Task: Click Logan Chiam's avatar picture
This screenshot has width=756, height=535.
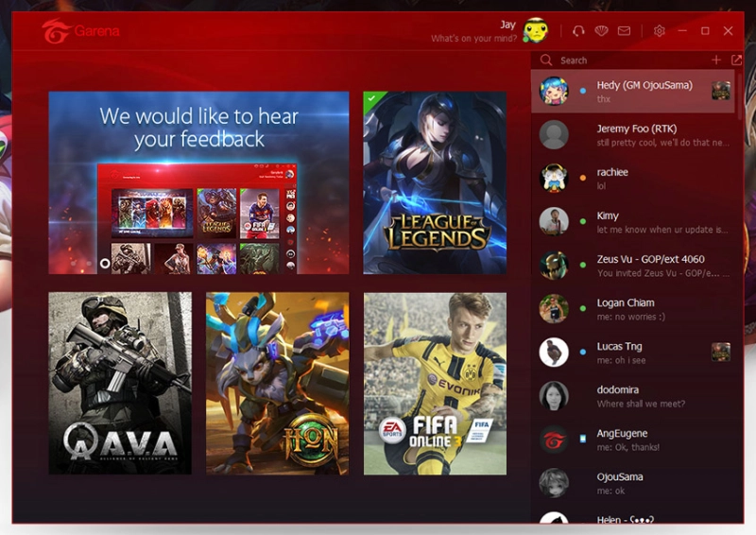Action: pyautogui.click(x=554, y=308)
